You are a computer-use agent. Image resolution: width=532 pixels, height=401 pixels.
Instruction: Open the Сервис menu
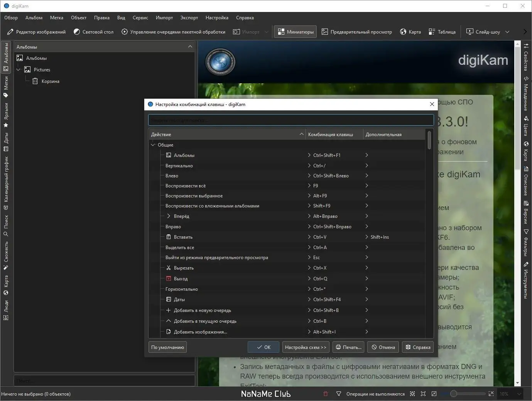tap(140, 18)
